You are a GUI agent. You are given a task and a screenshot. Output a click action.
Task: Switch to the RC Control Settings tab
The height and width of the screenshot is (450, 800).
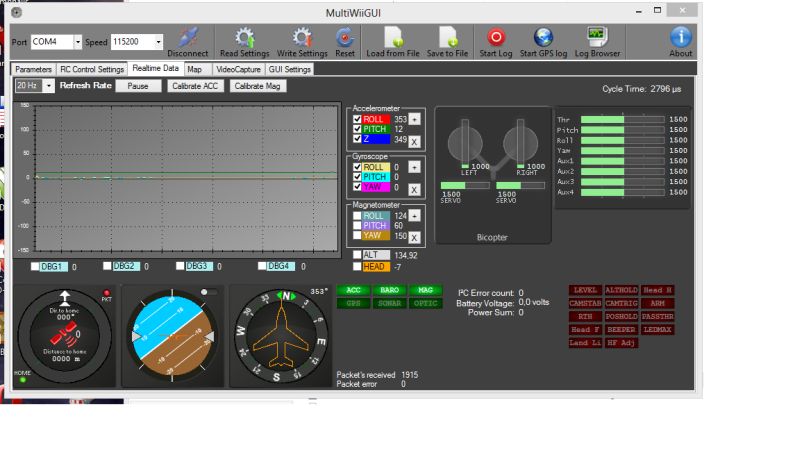[92, 69]
